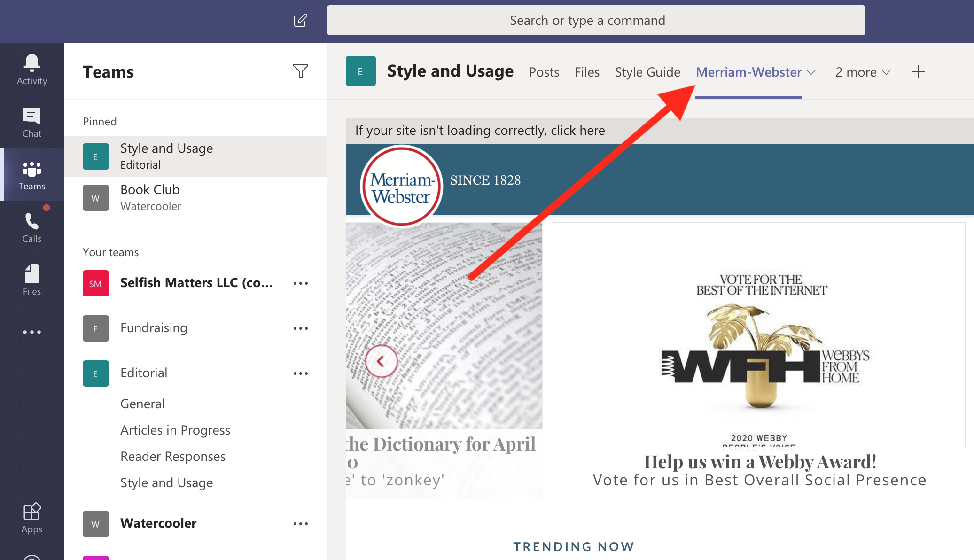Click the compose new message icon
974x560 pixels.
(x=300, y=19)
